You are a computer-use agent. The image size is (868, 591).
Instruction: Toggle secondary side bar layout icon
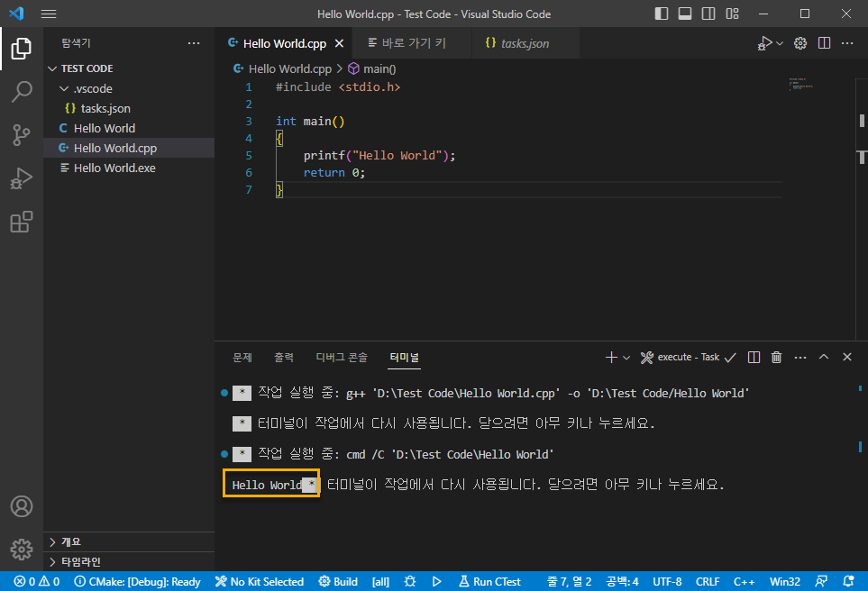[x=708, y=14]
